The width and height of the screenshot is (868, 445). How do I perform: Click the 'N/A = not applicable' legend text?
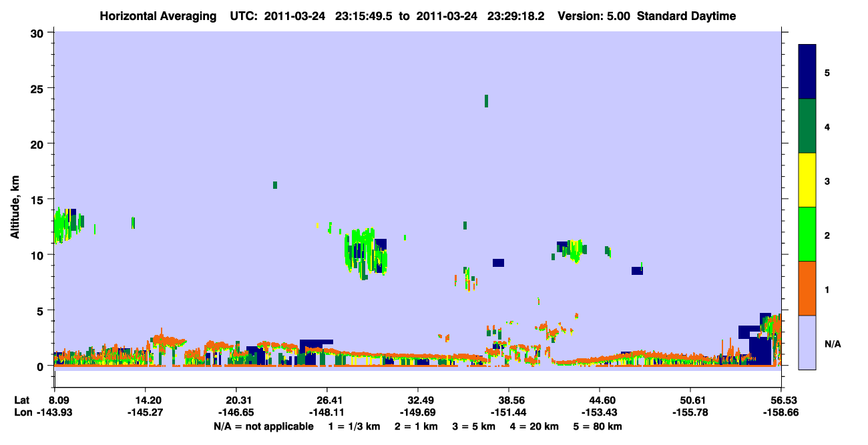point(264,426)
